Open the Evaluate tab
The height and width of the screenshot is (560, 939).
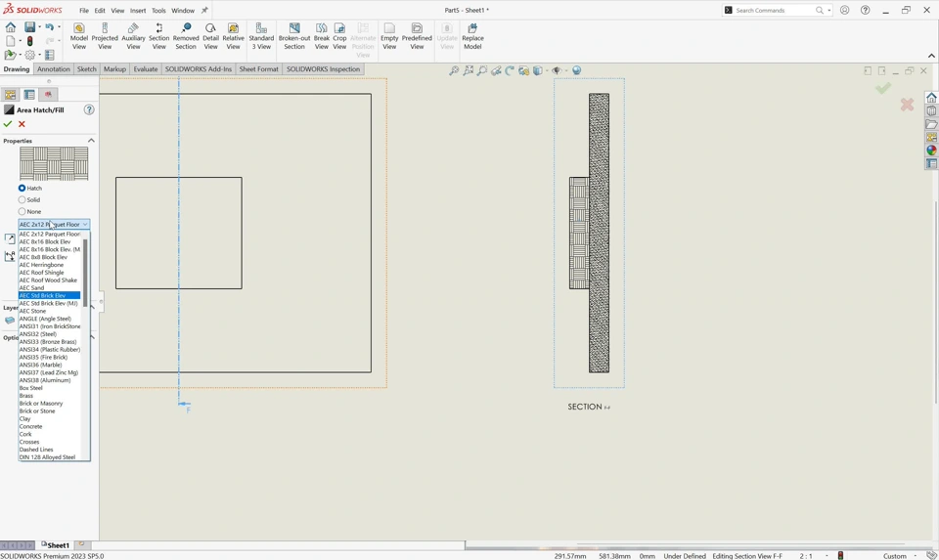[146, 68]
